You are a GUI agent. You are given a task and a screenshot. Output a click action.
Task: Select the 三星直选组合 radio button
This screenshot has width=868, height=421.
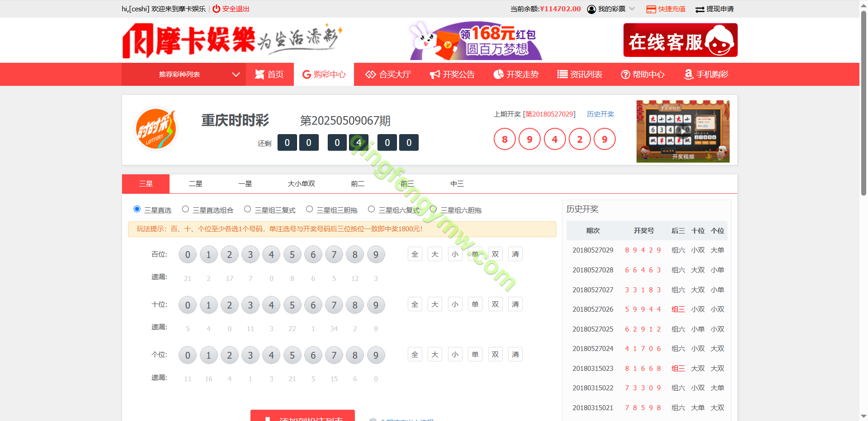(x=185, y=209)
